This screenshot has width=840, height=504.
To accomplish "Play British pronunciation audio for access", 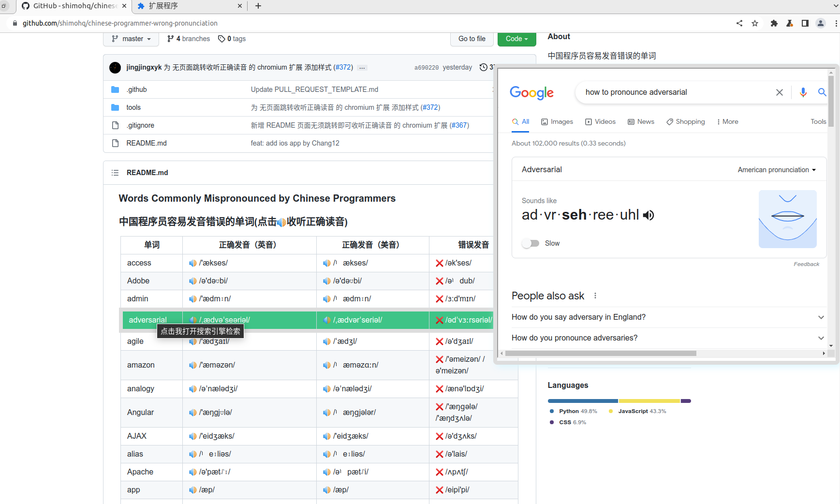I will 192,263.
